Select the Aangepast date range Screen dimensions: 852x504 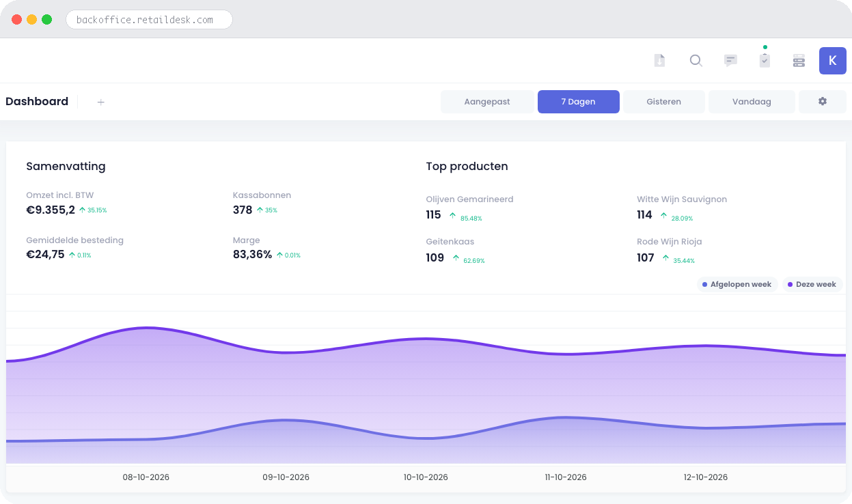click(487, 102)
